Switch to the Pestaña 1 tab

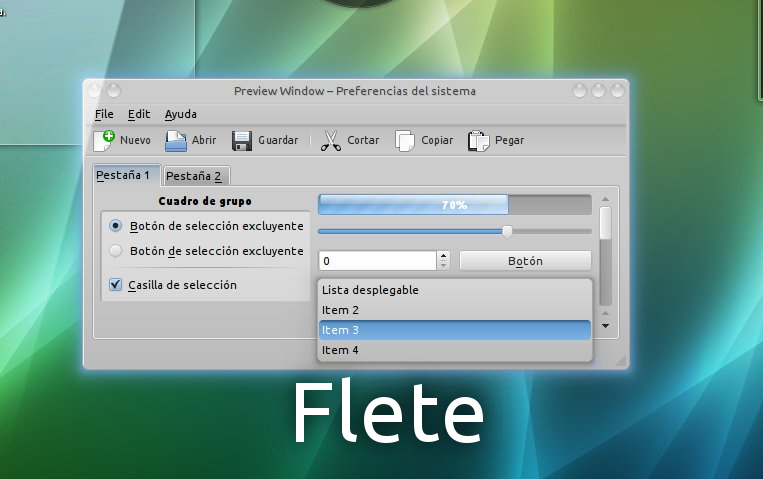[127, 175]
